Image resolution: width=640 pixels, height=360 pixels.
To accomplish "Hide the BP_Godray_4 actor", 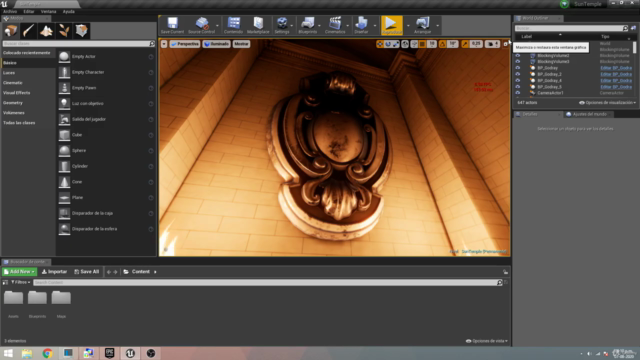I will point(518,81).
